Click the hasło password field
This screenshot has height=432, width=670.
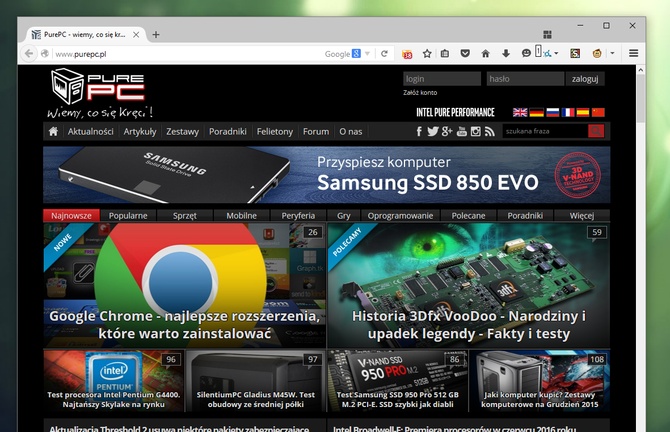[x=525, y=79]
